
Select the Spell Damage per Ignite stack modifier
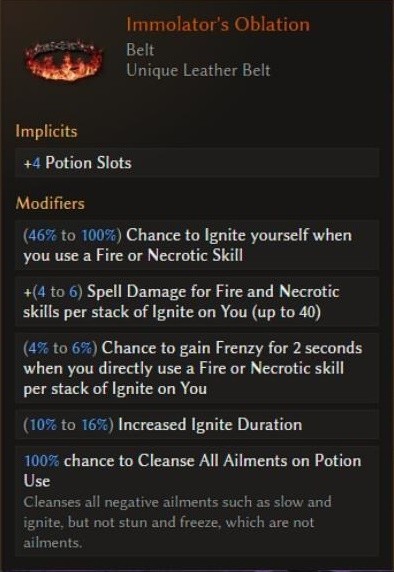(x=197, y=301)
